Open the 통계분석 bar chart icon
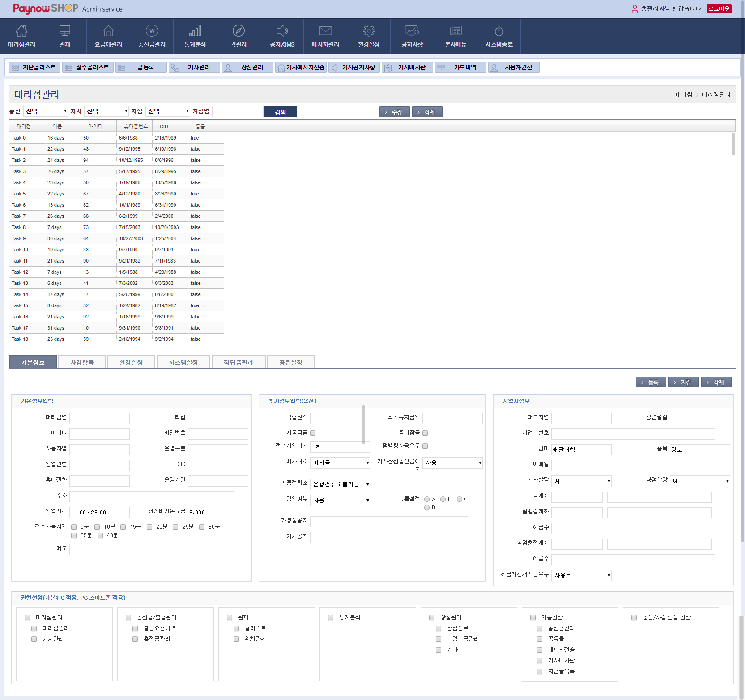 tap(195, 31)
